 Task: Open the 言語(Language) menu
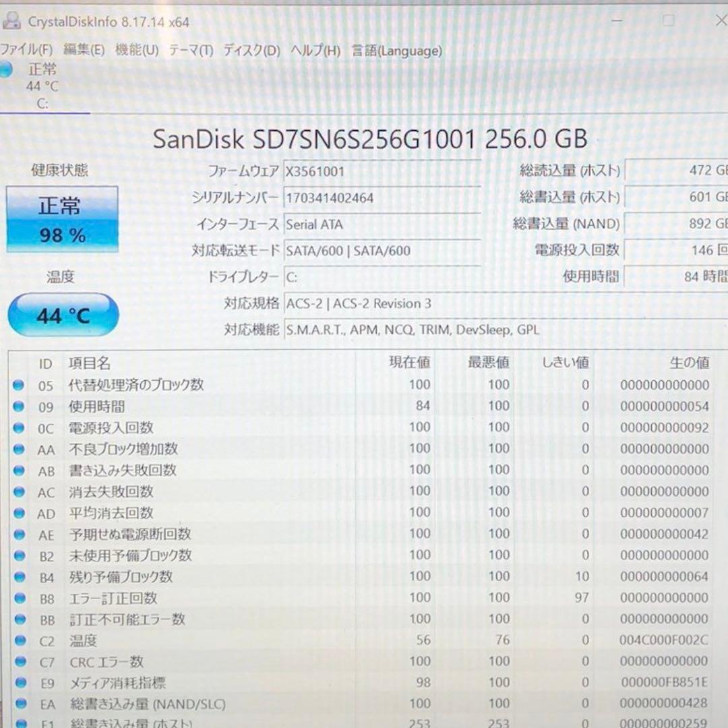tap(397, 51)
